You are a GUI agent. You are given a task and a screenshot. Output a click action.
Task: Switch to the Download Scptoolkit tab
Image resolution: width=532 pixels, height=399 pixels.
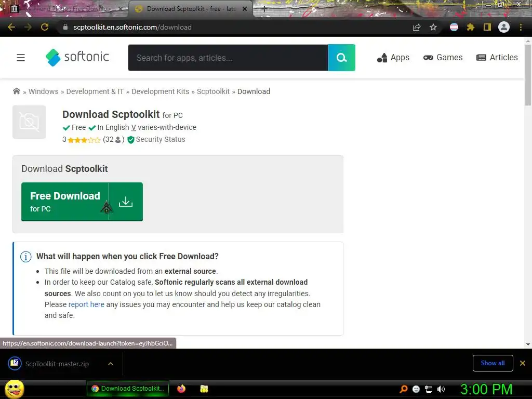coord(190,9)
